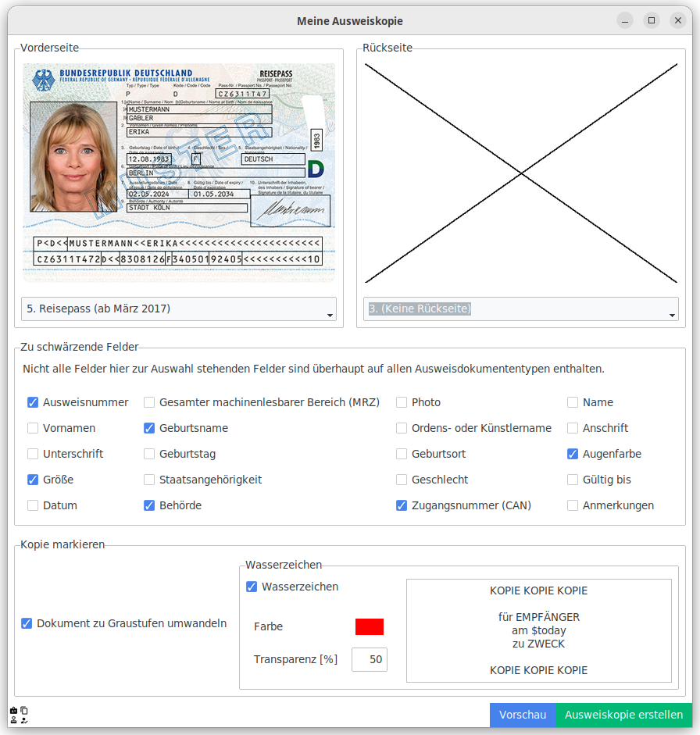Open the Rückseite '(Keine Rückseite)' dropdown
The image size is (700, 735).
521,309
